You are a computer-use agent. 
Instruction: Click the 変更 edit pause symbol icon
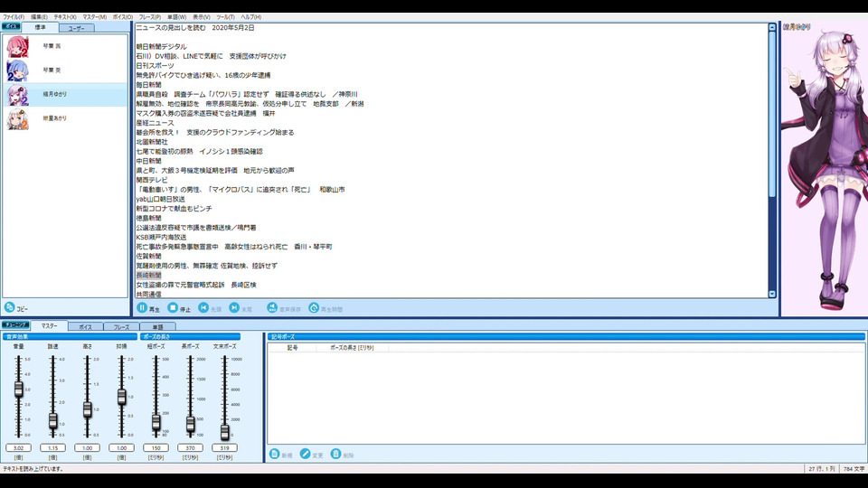[x=305, y=454]
